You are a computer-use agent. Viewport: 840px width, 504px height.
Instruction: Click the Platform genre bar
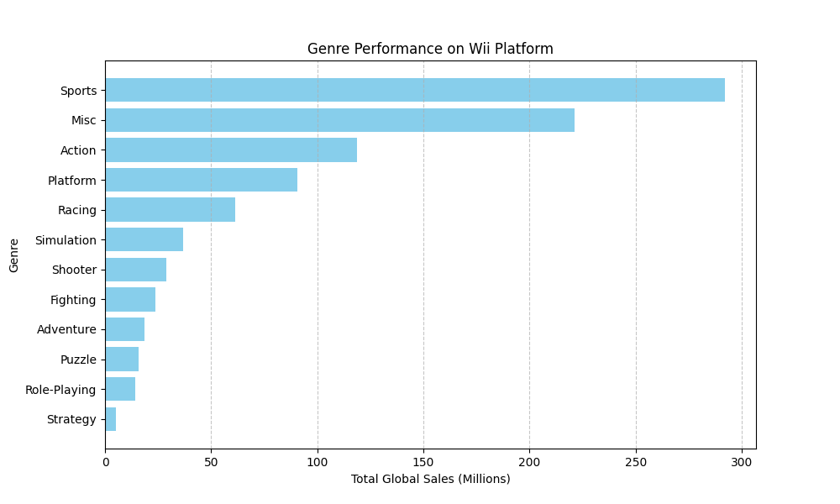click(x=201, y=180)
